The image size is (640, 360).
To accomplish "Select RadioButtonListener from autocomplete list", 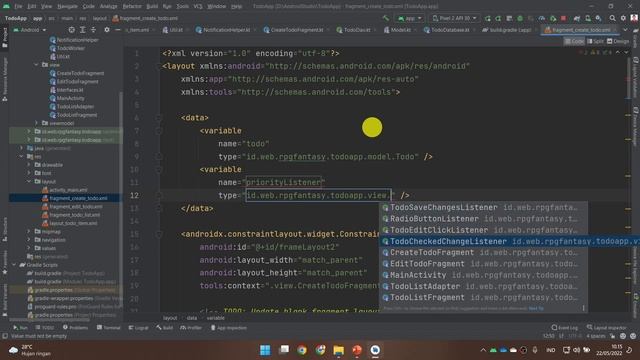I will click(x=483, y=219).
